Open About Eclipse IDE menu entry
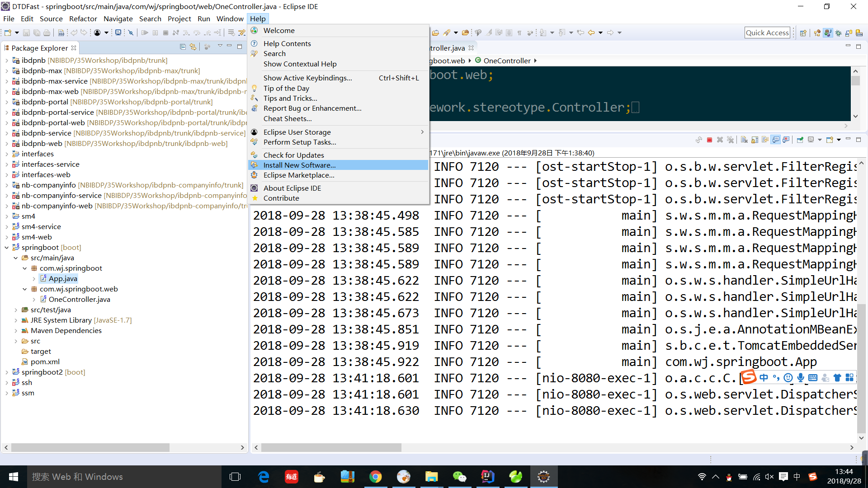The width and height of the screenshot is (868, 488). (338, 188)
